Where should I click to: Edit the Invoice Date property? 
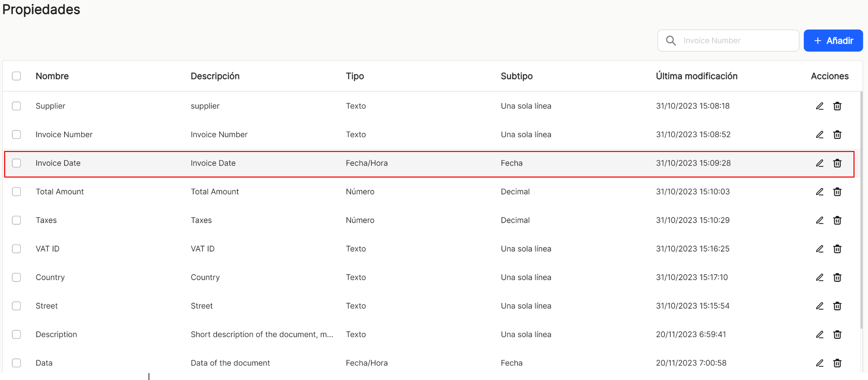coord(820,163)
